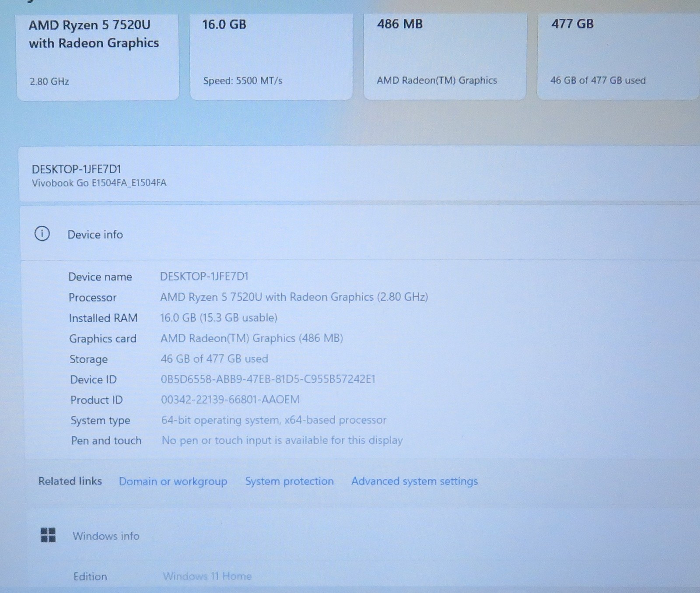Click the Storage label in Device info
Screen dimensions: 700x593
[88, 359]
